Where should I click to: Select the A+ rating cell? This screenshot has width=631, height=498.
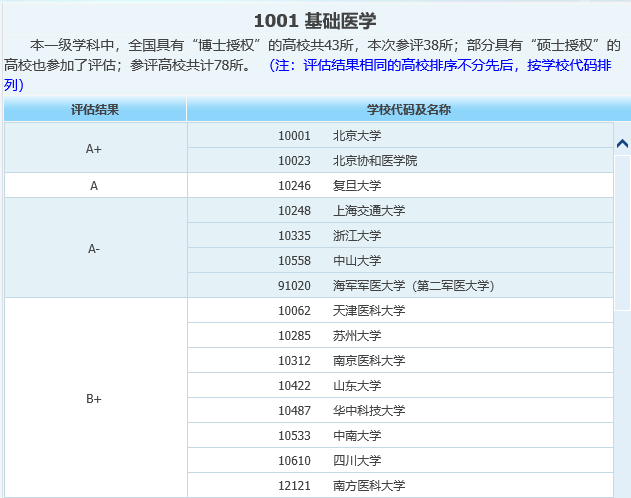point(94,148)
